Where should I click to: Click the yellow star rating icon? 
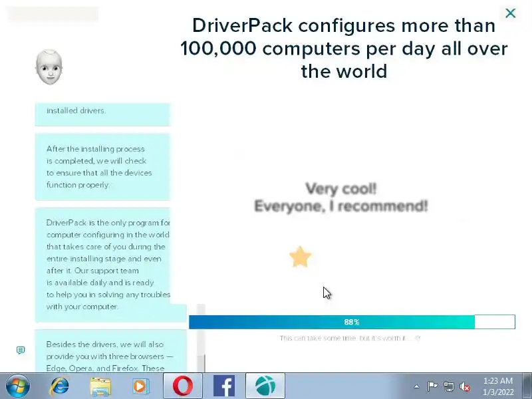[x=301, y=257]
